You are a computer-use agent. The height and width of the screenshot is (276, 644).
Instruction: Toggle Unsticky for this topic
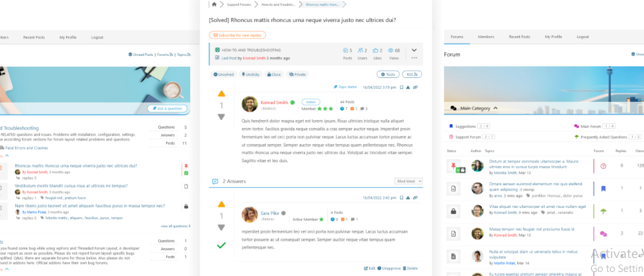pos(251,75)
